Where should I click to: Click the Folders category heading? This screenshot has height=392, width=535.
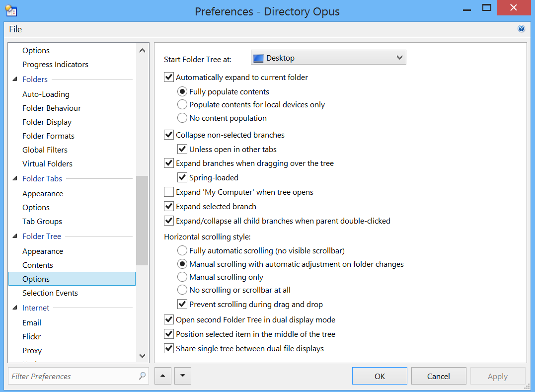(35, 79)
